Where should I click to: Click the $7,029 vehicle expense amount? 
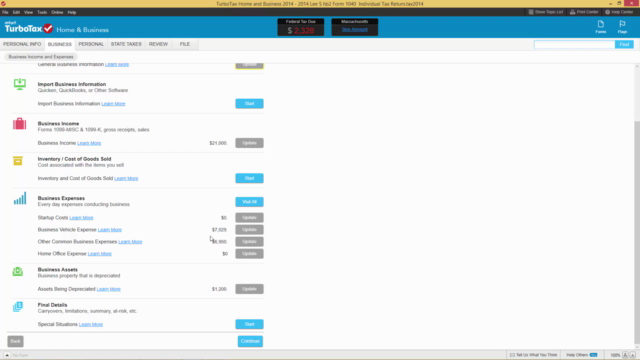pos(219,229)
